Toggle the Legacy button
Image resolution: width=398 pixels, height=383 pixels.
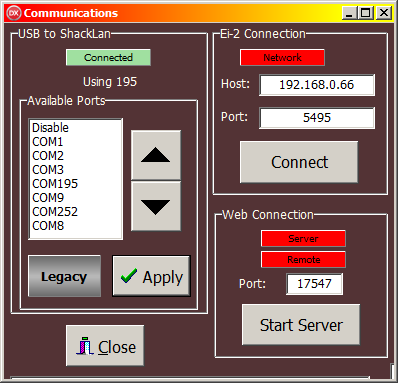point(64,276)
